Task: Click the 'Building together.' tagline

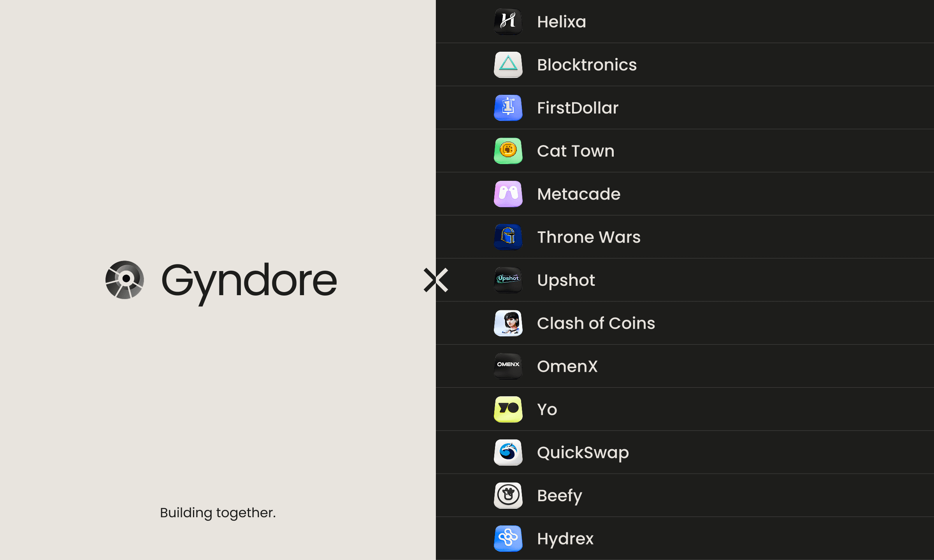Action: click(218, 513)
